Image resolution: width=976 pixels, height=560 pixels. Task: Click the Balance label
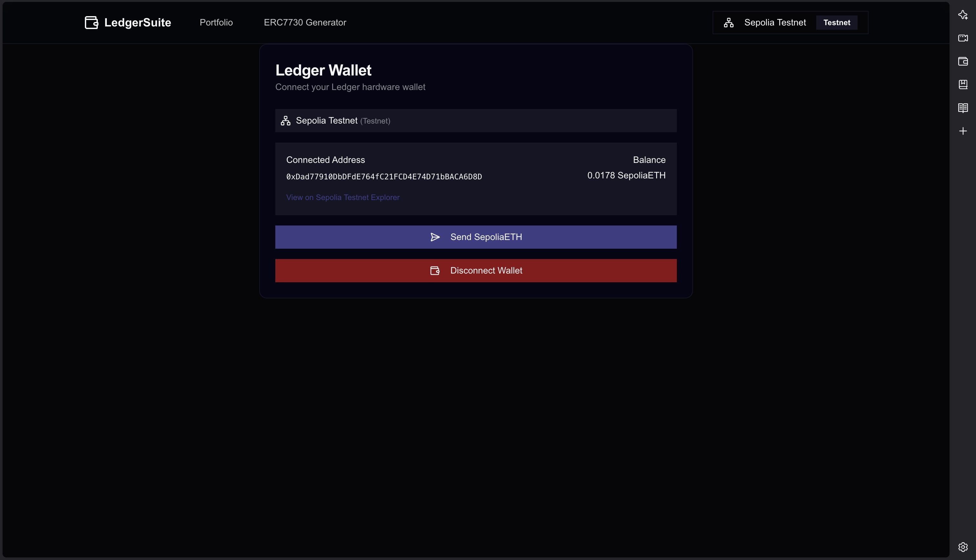point(649,160)
